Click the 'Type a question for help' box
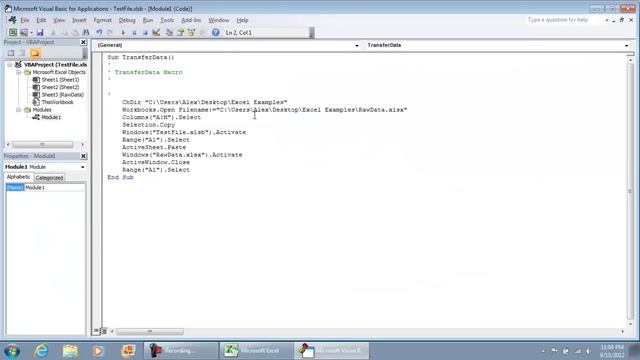The height and width of the screenshot is (360, 640). (565, 20)
